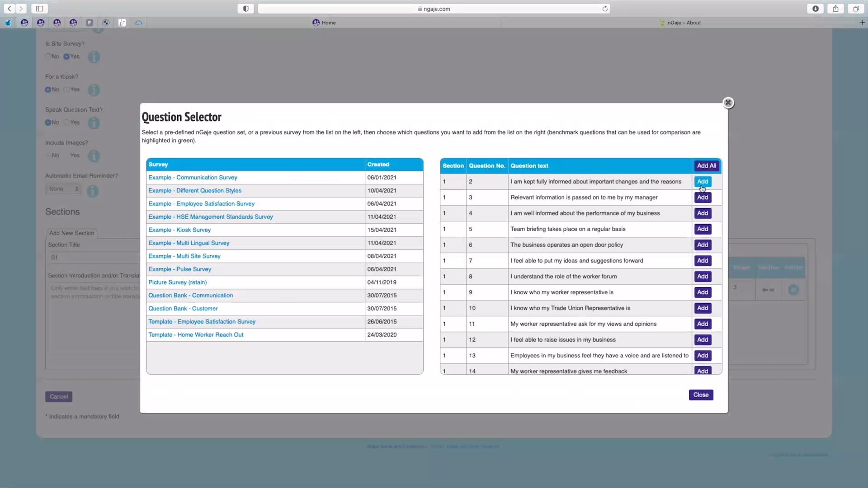Open Example - Kiosk Survey
The height and width of the screenshot is (488, 868).
pyautogui.click(x=179, y=230)
